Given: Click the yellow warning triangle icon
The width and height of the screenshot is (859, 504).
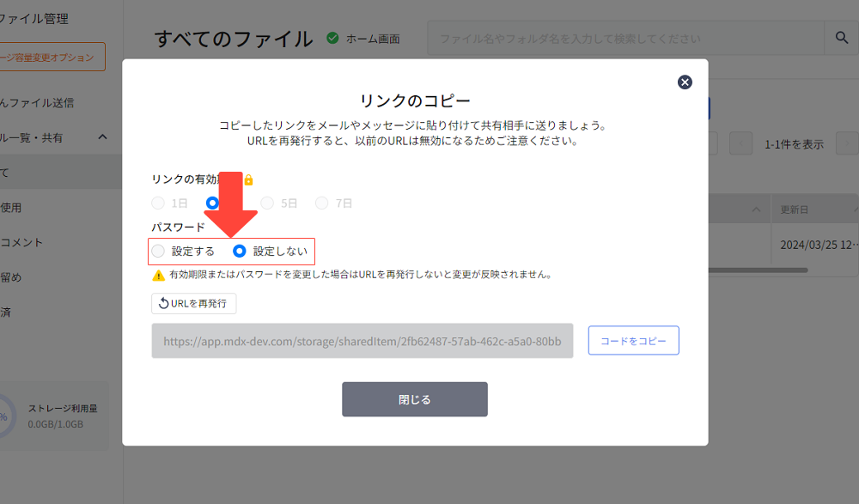Looking at the screenshot, I should [158, 275].
